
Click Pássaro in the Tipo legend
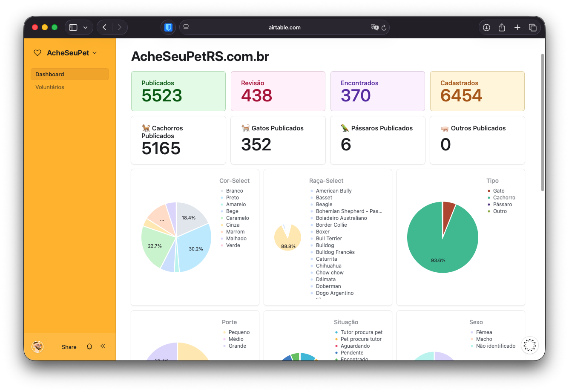pos(503,205)
